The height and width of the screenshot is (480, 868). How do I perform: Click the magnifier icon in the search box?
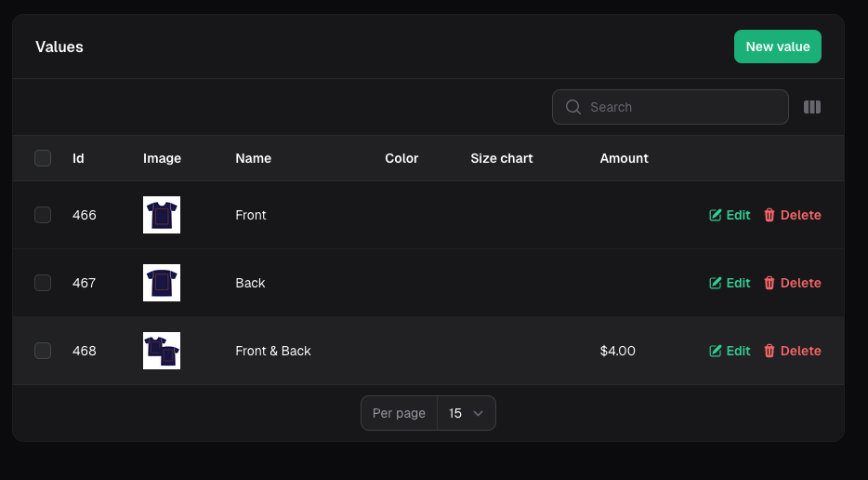[573, 107]
